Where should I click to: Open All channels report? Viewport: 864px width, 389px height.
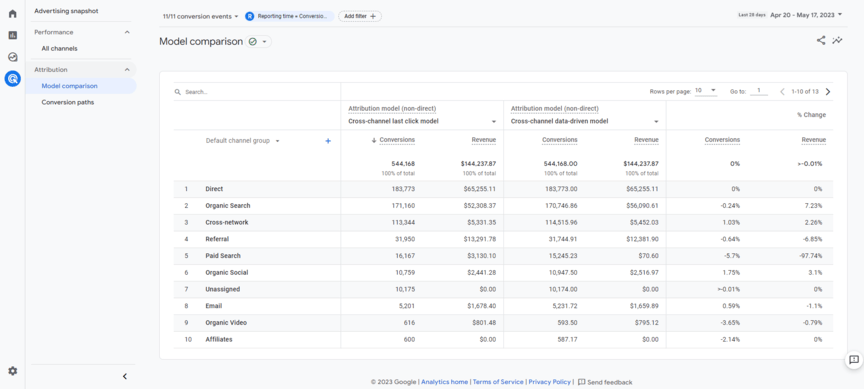click(x=60, y=48)
